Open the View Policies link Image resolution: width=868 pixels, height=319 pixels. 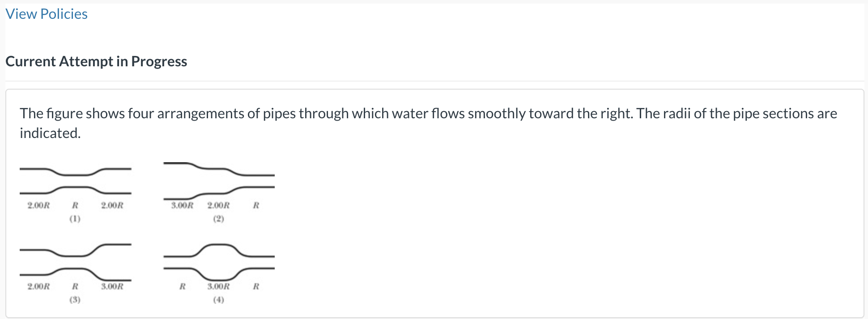point(47,14)
